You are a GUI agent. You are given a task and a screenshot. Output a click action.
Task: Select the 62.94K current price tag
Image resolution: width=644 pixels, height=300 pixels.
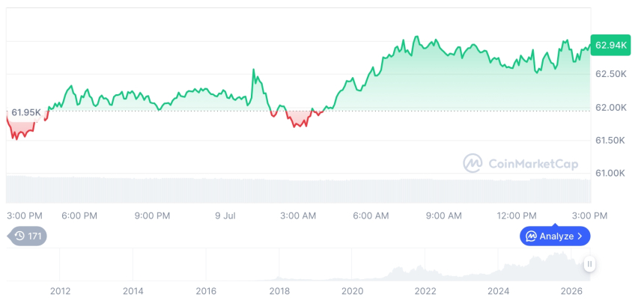point(611,45)
